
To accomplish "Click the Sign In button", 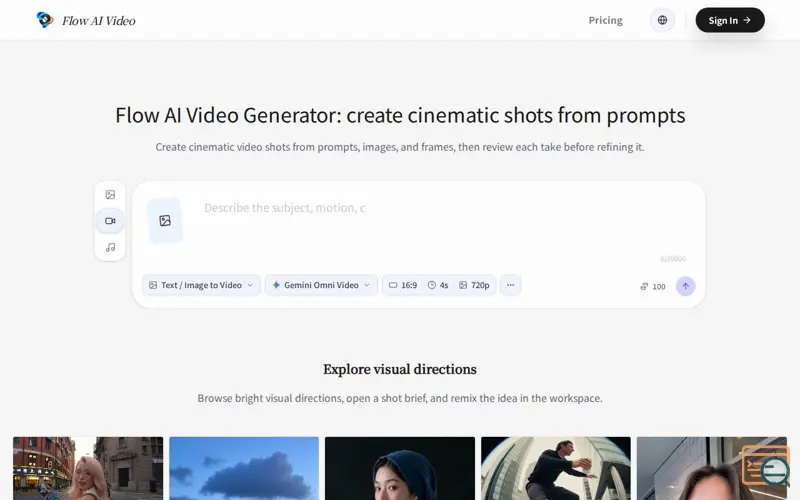I will click(x=730, y=20).
